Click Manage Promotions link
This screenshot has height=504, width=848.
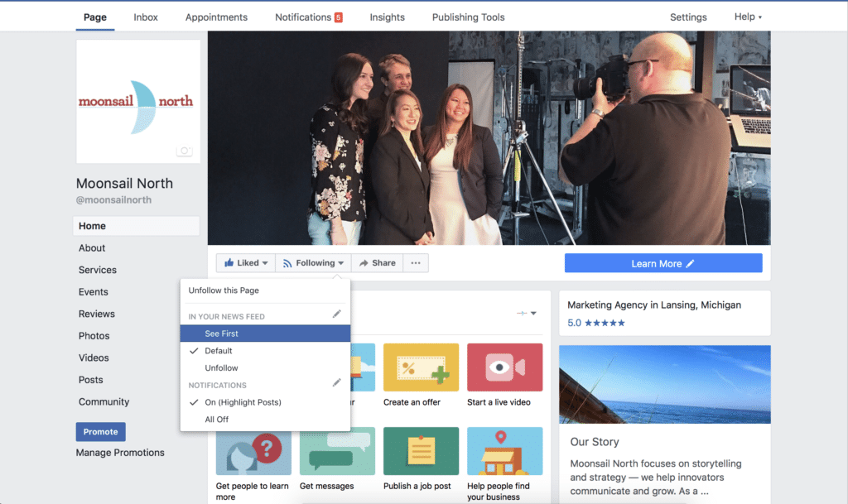120,453
